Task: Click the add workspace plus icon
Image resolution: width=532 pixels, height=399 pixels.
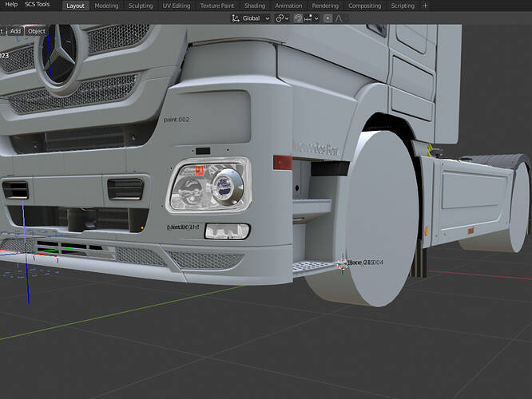Action: (x=425, y=5)
